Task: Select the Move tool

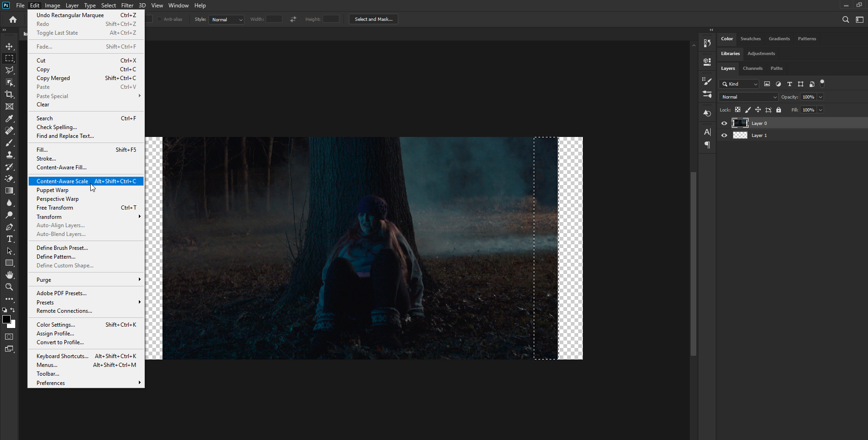Action: [9, 46]
